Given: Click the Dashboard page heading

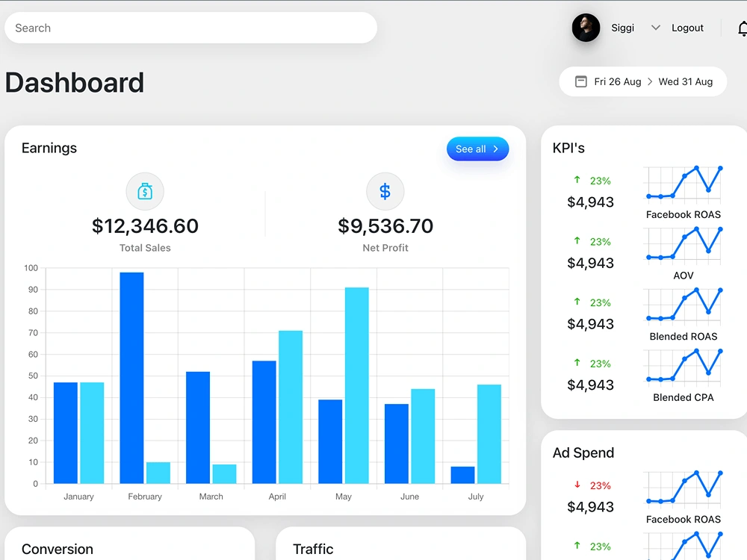Looking at the screenshot, I should click(74, 82).
